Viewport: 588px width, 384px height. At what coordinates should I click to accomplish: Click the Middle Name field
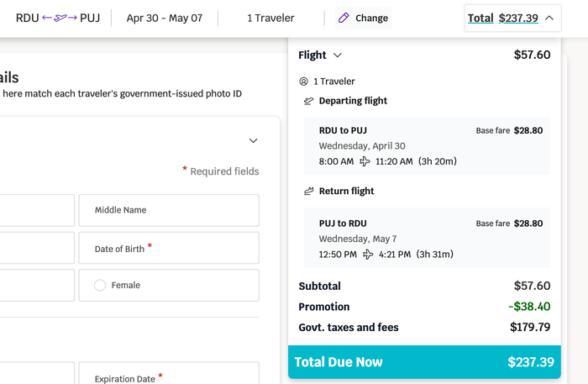pos(169,210)
